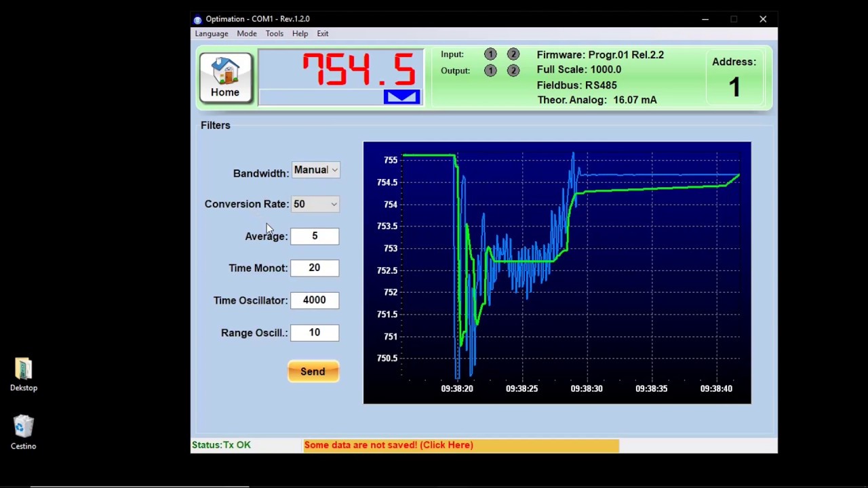
Task: Click Input indicator number 1
Action: 490,54
